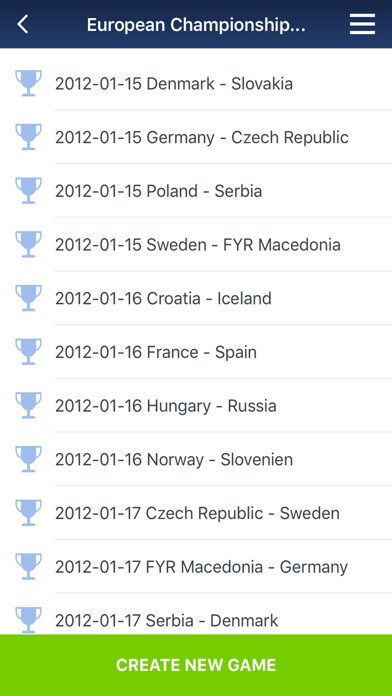Create a new game with green button
The height and width of the screenshot is (696, 392).
pyautogui.click(x=196, y=665)
